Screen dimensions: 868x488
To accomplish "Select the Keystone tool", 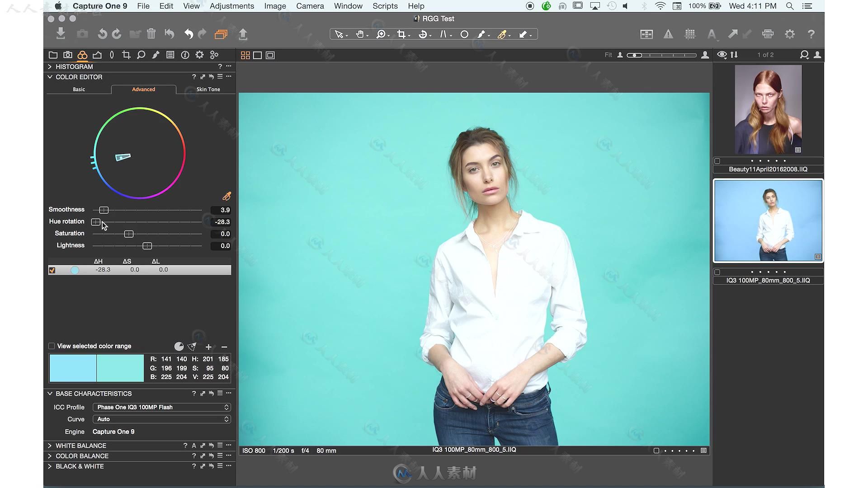I will 444,34.
